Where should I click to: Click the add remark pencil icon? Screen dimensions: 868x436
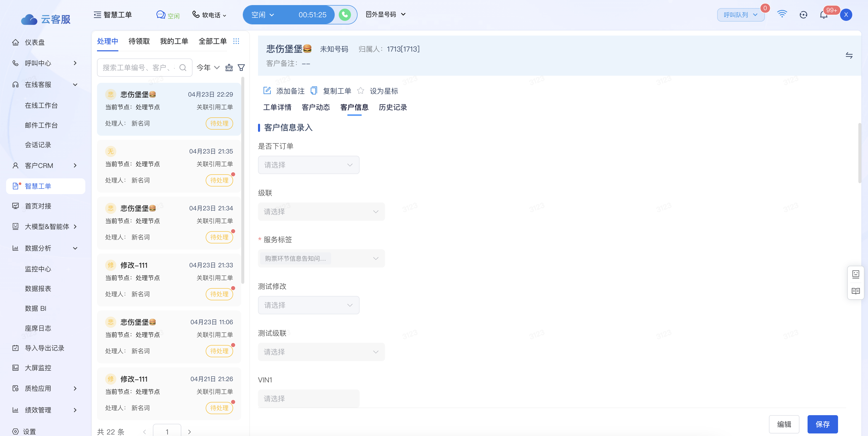click(x=267, y=91)
